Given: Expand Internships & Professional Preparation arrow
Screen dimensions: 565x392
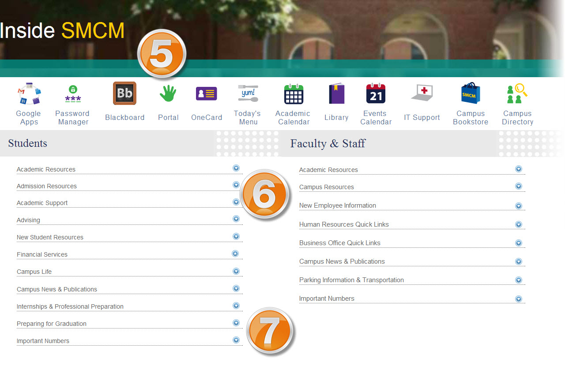Looking at the screenshot, I should point(236,306).
